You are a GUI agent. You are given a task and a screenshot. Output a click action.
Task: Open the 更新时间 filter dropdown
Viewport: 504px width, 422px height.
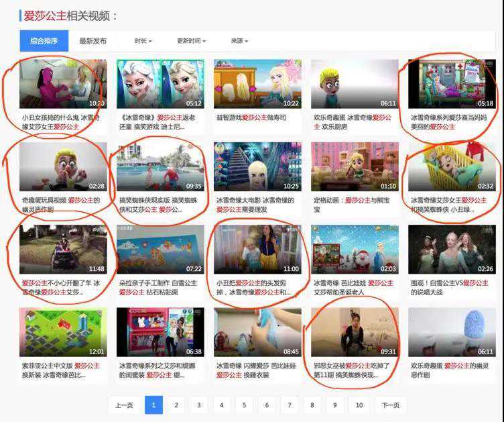coord(191,41)
